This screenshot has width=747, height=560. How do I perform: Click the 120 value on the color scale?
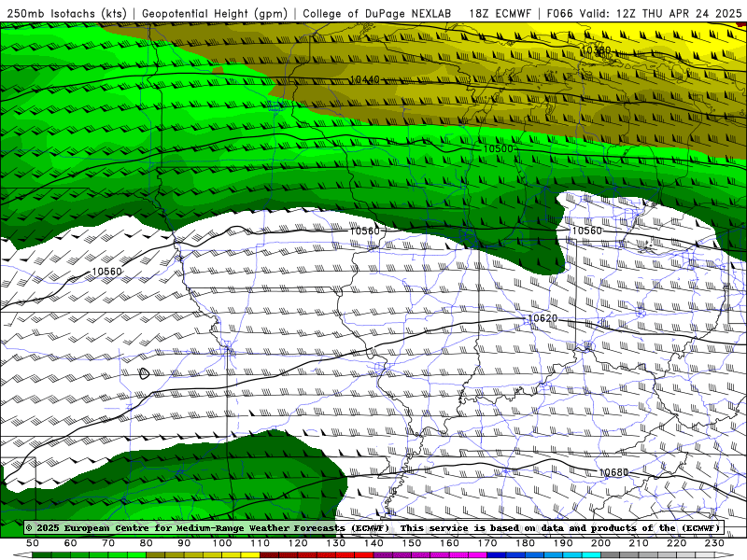click(298, 543)
